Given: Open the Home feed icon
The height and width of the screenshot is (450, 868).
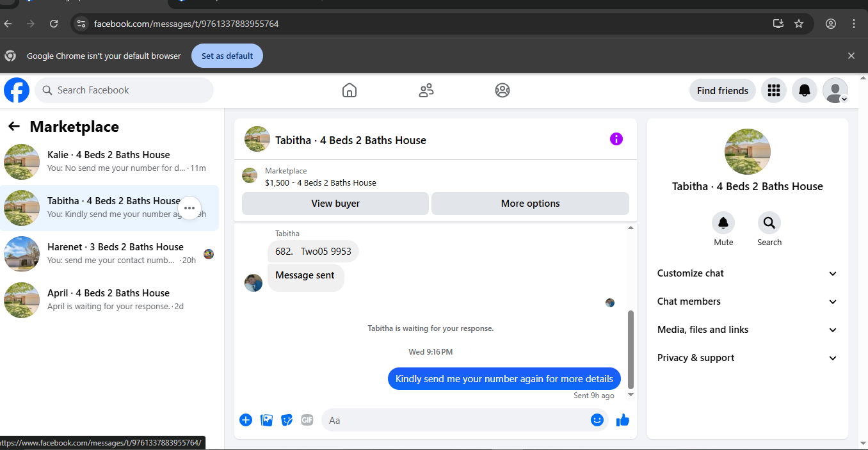Looking at the screenshot, I should coord(350,90).
